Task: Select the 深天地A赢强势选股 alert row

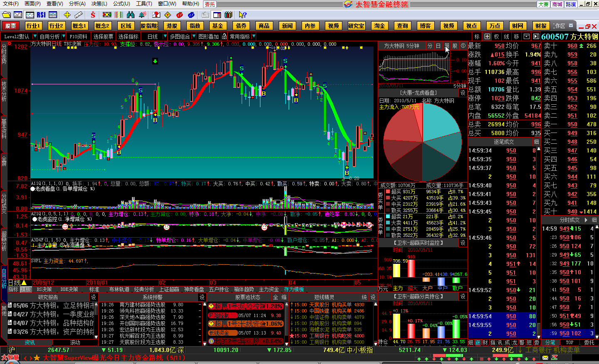Action: pos(151,317)
